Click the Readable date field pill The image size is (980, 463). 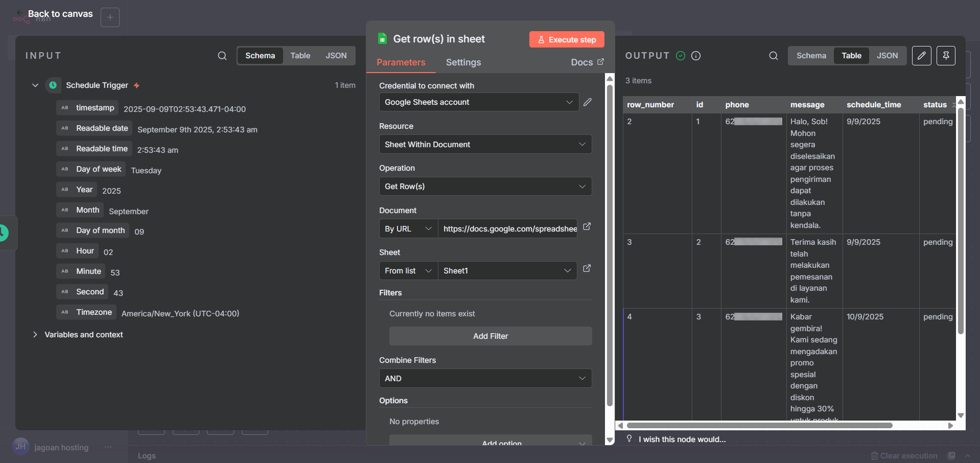[x=94, y=128]
